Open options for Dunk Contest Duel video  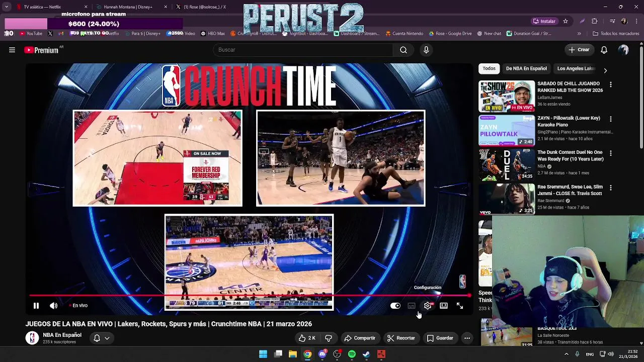tap(611, 153)
